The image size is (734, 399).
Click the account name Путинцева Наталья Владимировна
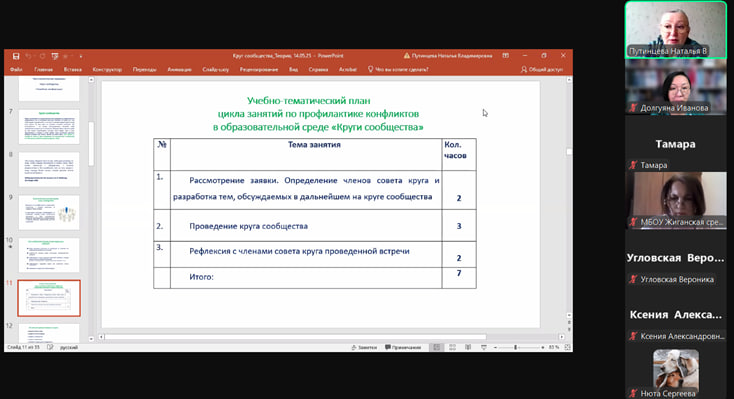point(452,56)
